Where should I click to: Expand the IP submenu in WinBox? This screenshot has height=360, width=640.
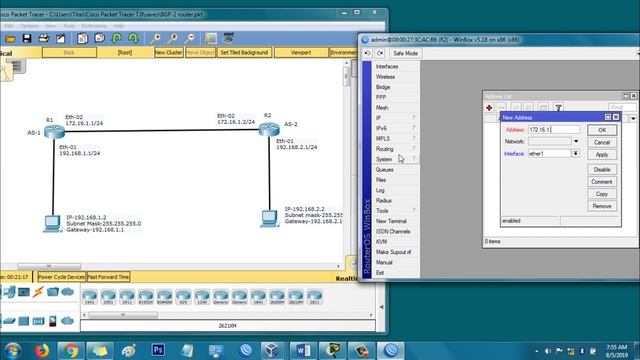tap(395, 118)
